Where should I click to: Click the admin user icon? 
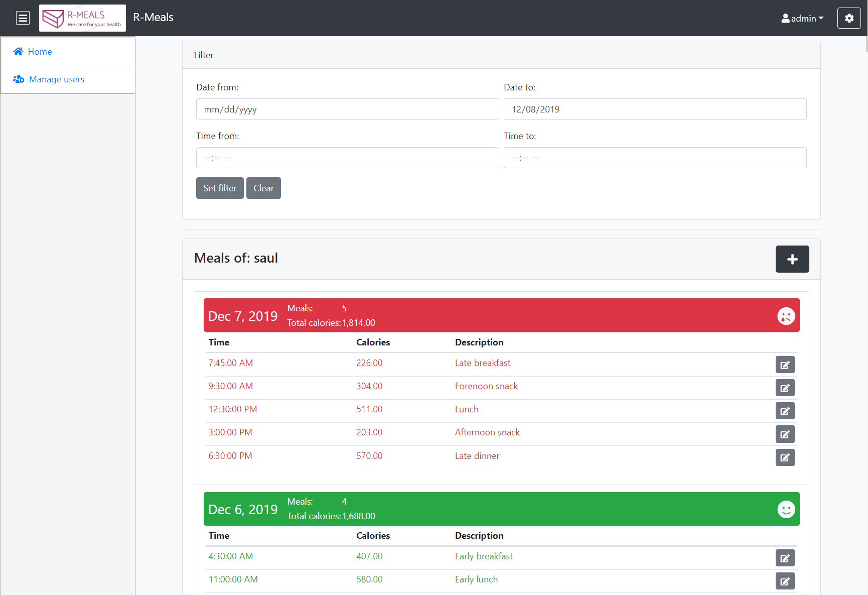pos(785,19)
